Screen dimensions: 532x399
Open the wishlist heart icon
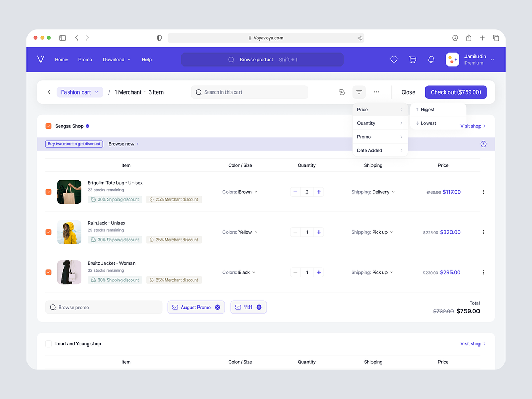coord(394,60)
